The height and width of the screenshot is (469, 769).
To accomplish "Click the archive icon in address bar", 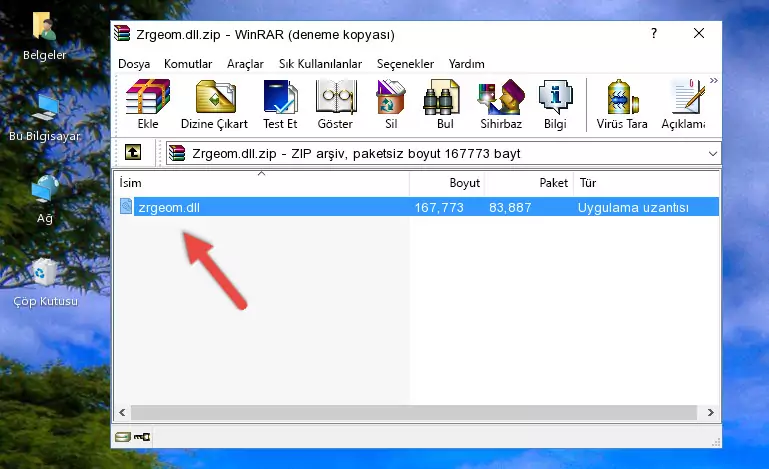I will (177, 154).
